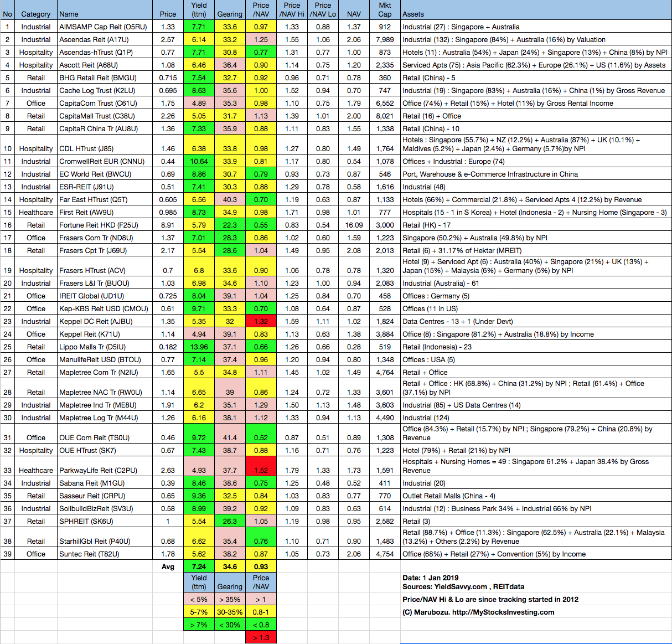The width and height of the screenshot is (672, 644).
Task: Click Mapletree Log Tr (M44U) cell
Action: point(105,418)
